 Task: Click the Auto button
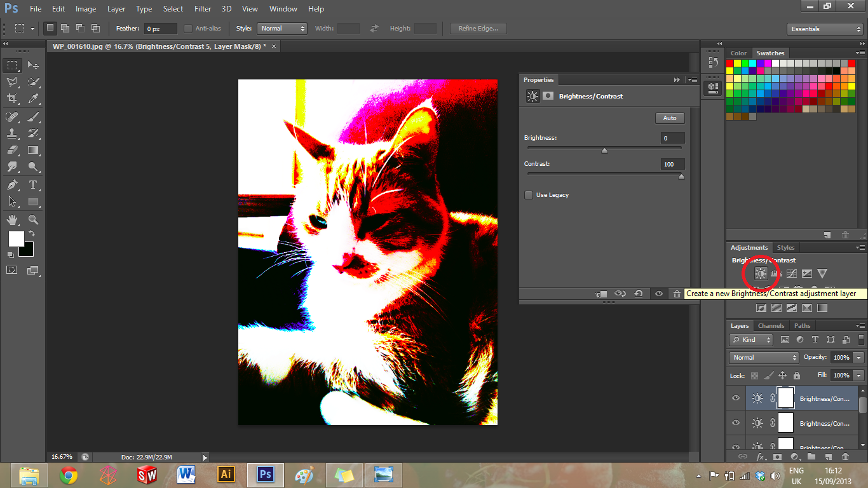click(x=670, y=118)
